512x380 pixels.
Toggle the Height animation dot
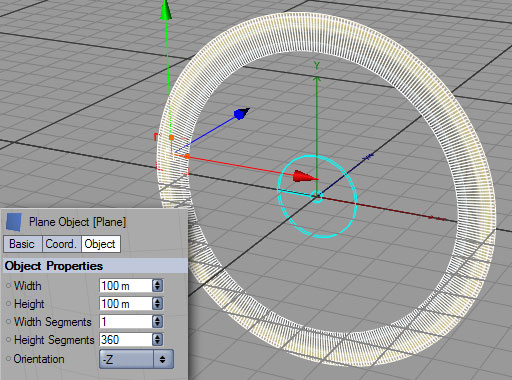tap(8, 304)
